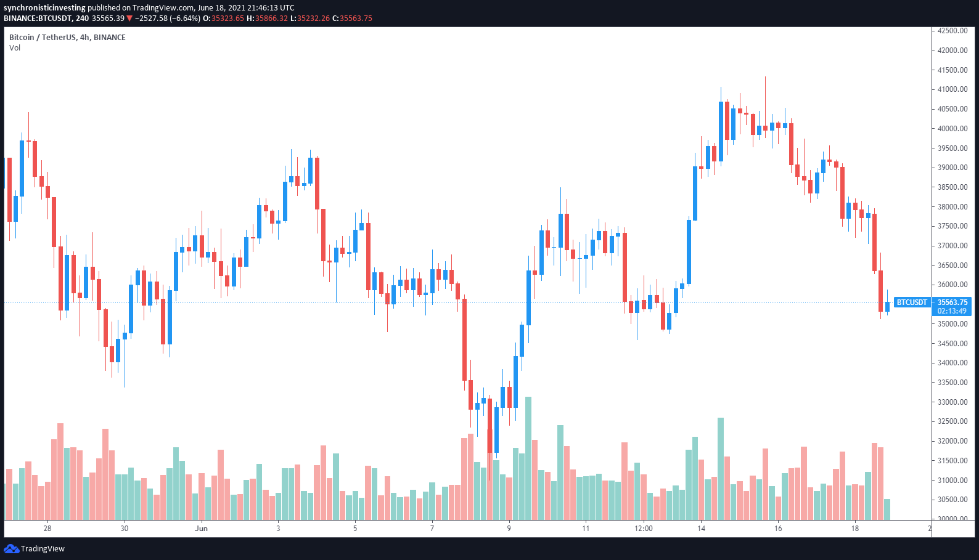Click the 32000.00 price axis label

952,441
